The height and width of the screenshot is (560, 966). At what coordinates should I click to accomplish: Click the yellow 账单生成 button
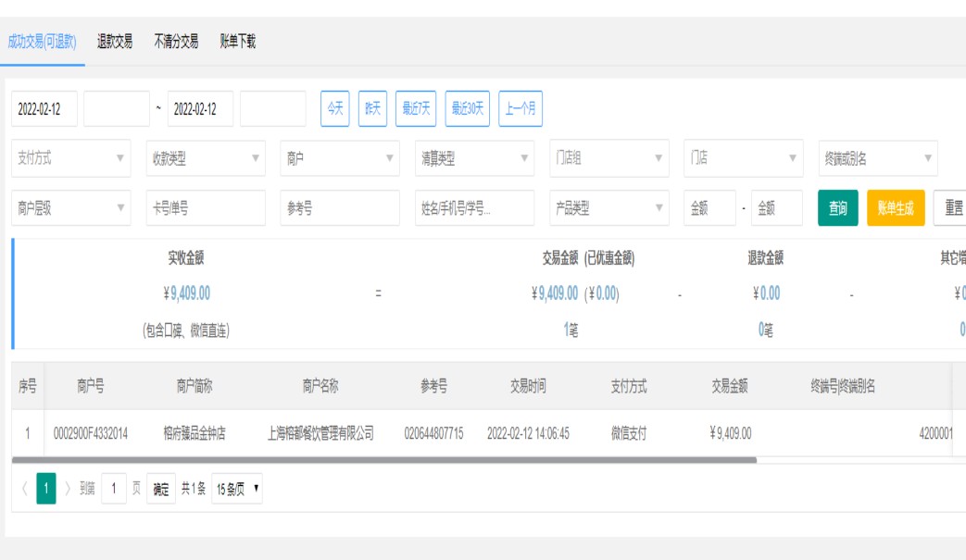(896, 208)
